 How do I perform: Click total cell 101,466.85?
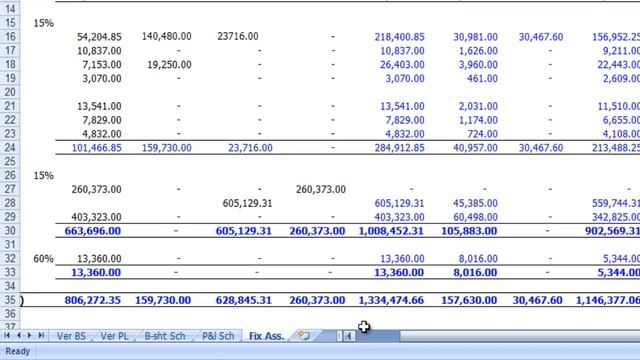(97, 148)
